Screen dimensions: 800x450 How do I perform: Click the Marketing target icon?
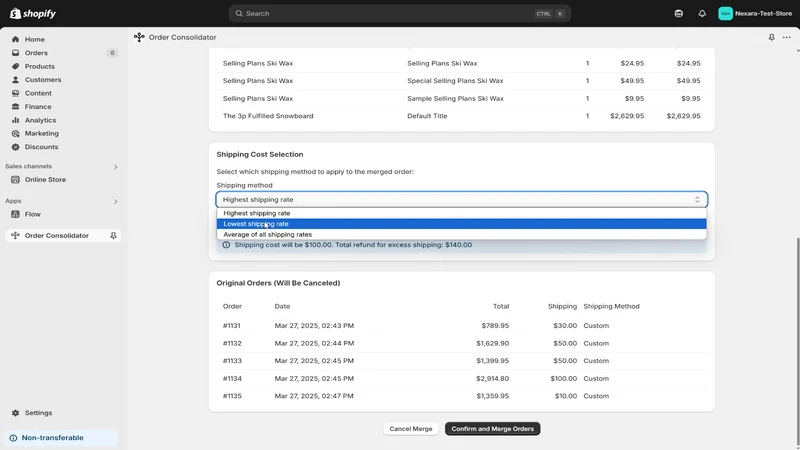click(15, 133)
